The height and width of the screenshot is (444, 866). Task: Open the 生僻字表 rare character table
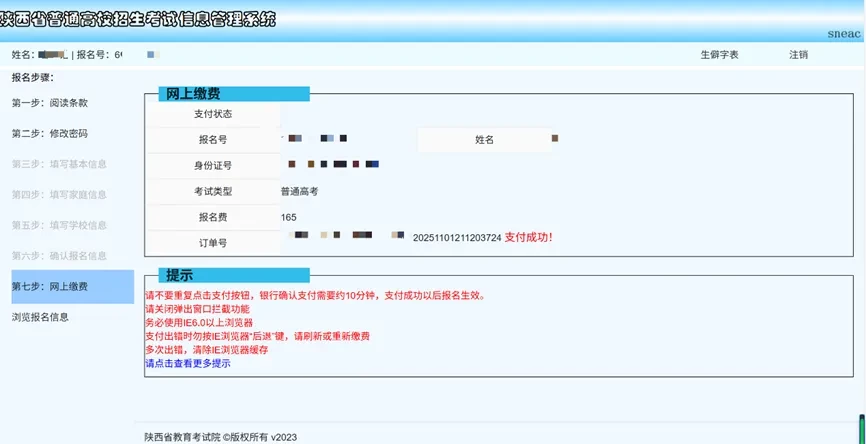click(719, 54)
